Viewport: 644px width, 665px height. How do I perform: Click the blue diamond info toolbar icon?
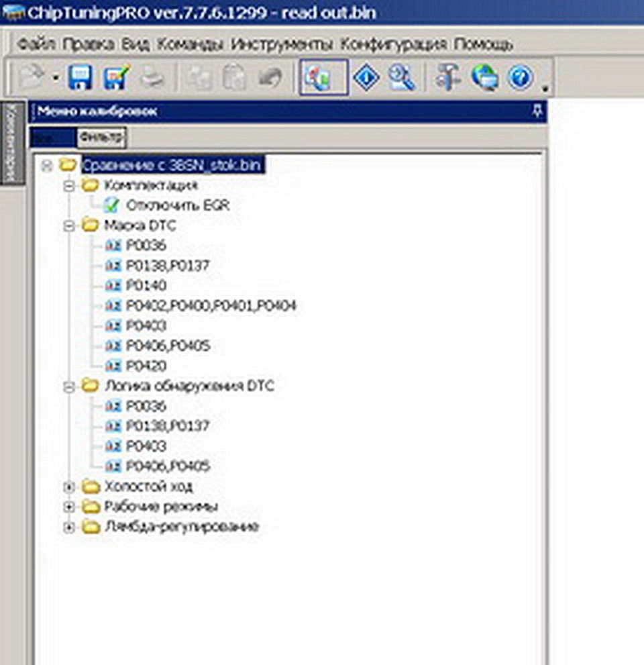pyautogui.click(x=366, y=77)
